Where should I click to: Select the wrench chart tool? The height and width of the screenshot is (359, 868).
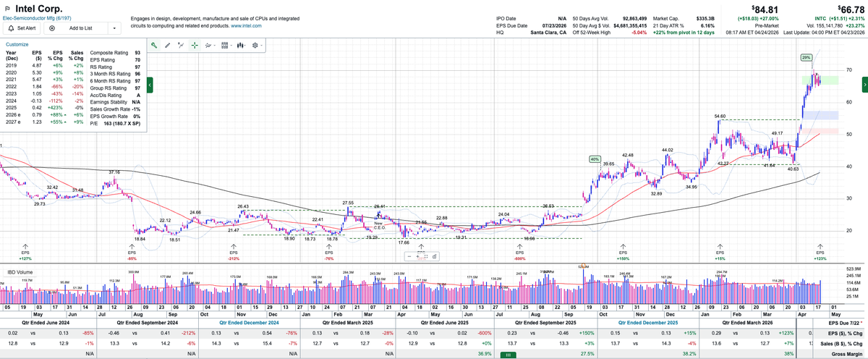tap(154, 45)
